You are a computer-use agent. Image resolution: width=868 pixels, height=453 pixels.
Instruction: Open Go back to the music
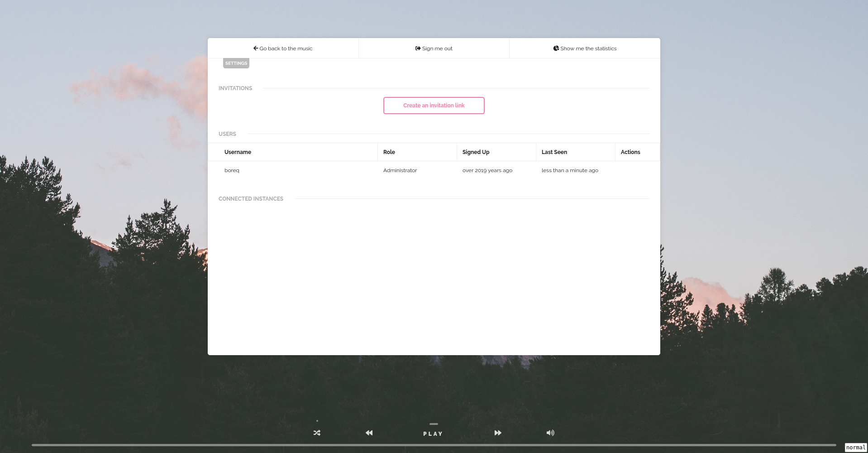[283, 48]
